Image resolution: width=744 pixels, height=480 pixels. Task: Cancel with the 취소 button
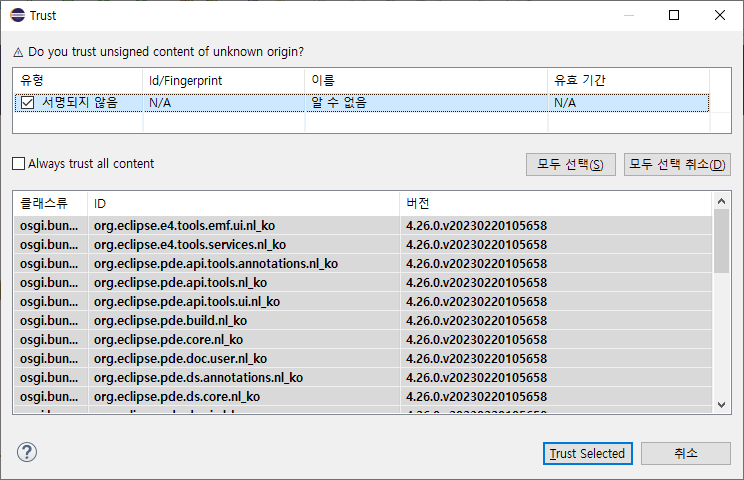(686, 453)
